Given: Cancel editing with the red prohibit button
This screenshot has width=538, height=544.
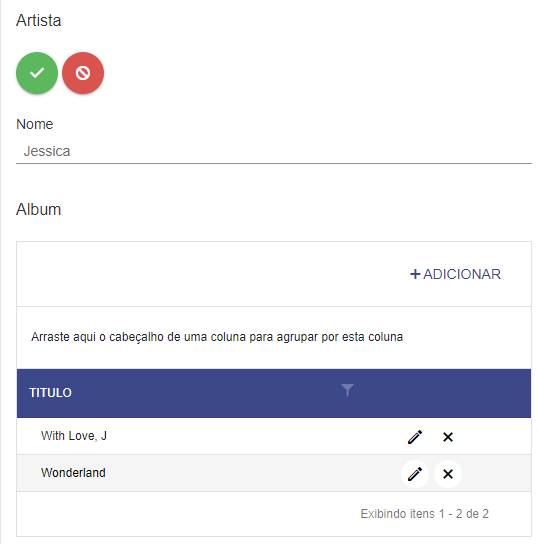Looking at the screenshot, I should pyautogui.click(x=83, y=73).
